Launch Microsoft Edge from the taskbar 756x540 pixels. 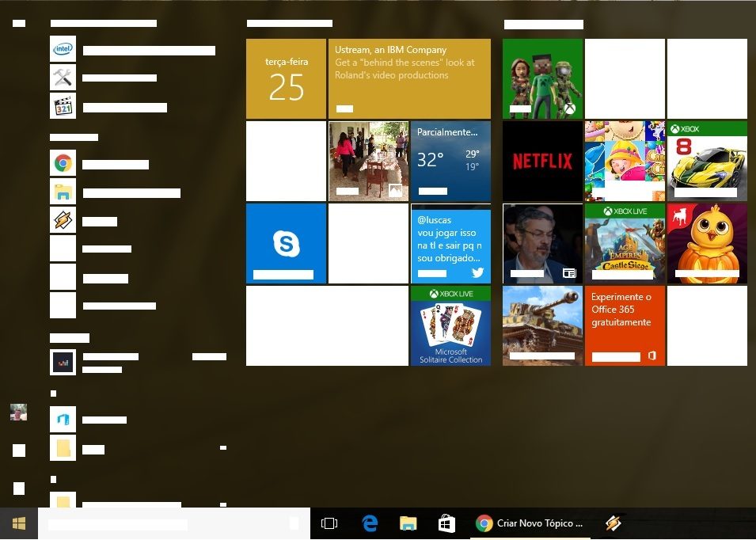click(370, 523)
